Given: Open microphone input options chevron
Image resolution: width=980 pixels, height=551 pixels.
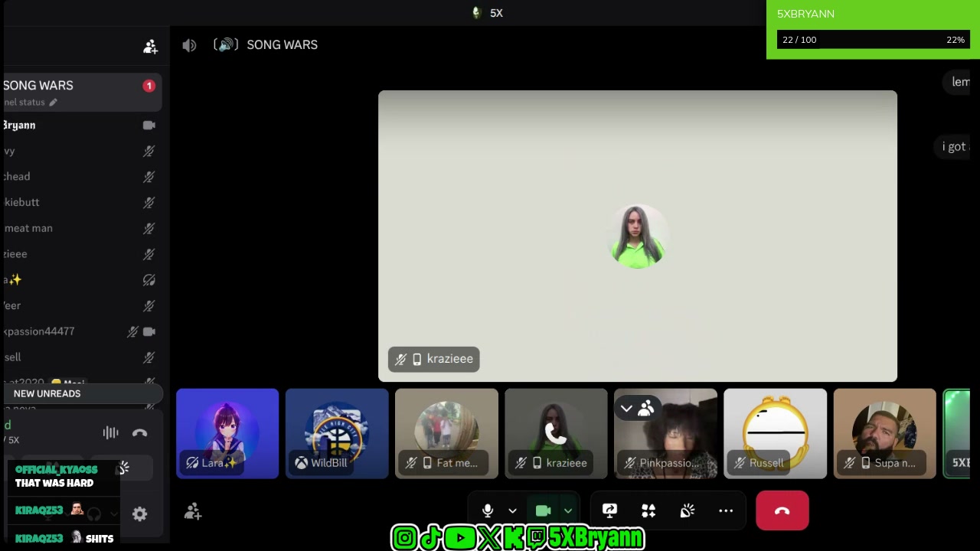Looking at the screenshot, I should click(x=512, y=510).
